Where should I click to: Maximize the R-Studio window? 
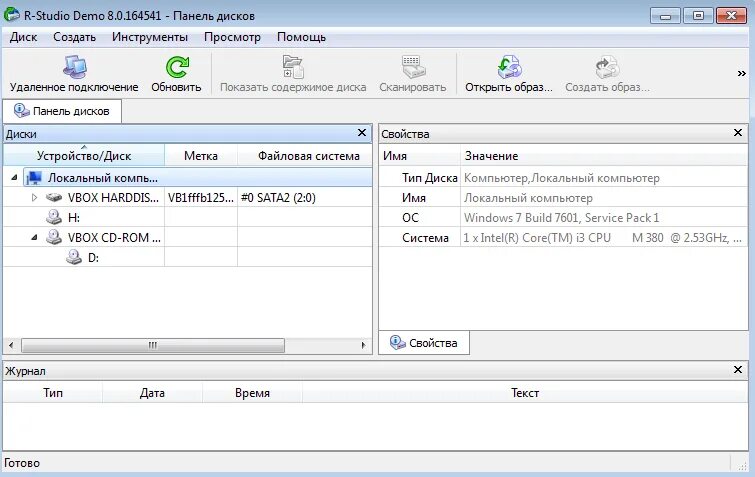click(698, 16)
